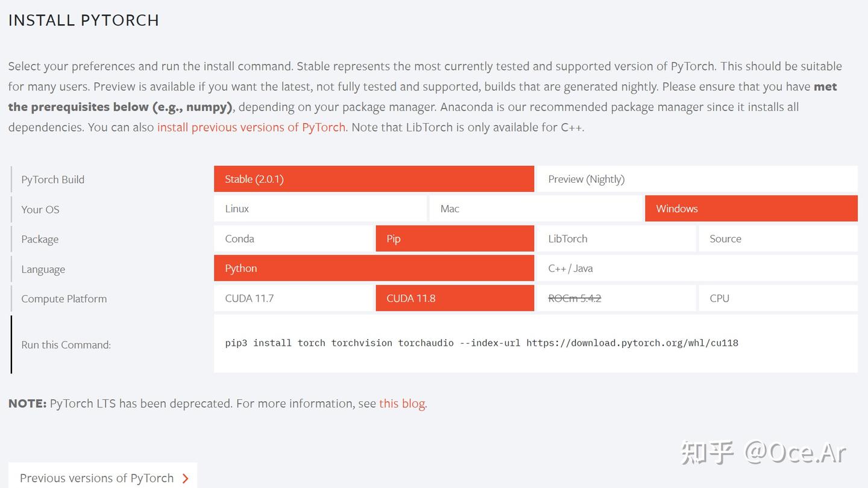Click the arrow icon beside Previous versions
Image resolution: width=868 pixels, height=488 pixels.
coord(185,478)
